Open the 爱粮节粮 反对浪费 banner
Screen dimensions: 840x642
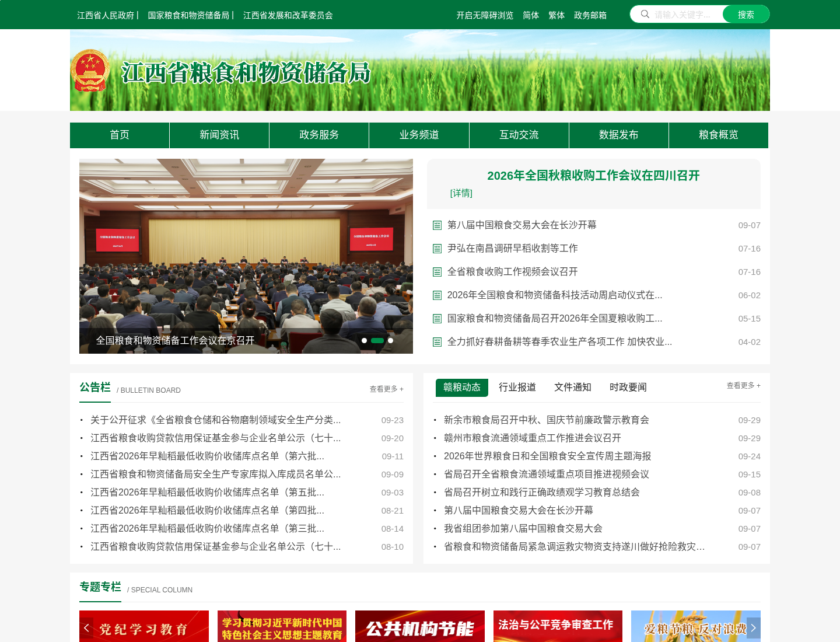[x=696, y=626]
